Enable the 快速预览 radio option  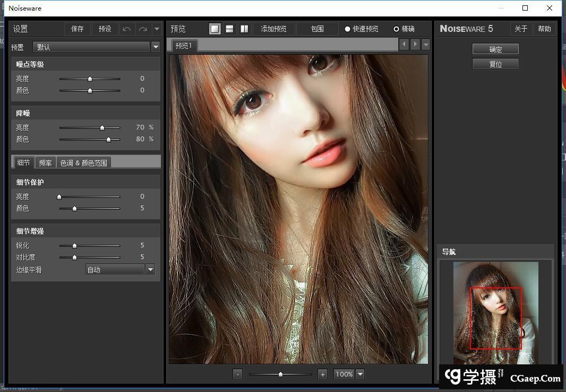click(x=348, y=29)
